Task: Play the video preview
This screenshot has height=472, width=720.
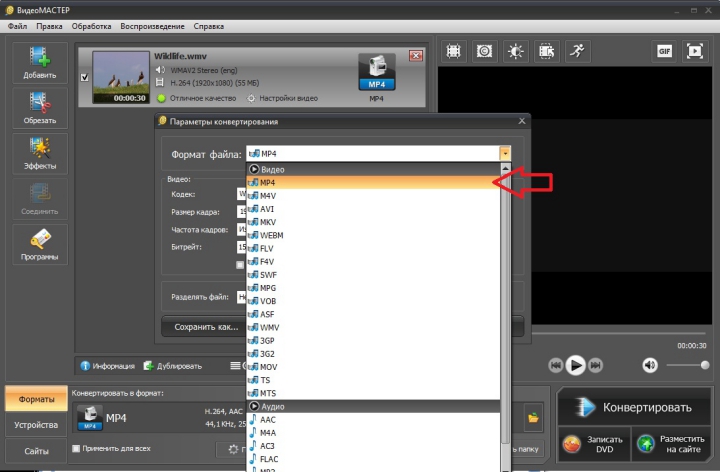Action: (x=575, y=365)
